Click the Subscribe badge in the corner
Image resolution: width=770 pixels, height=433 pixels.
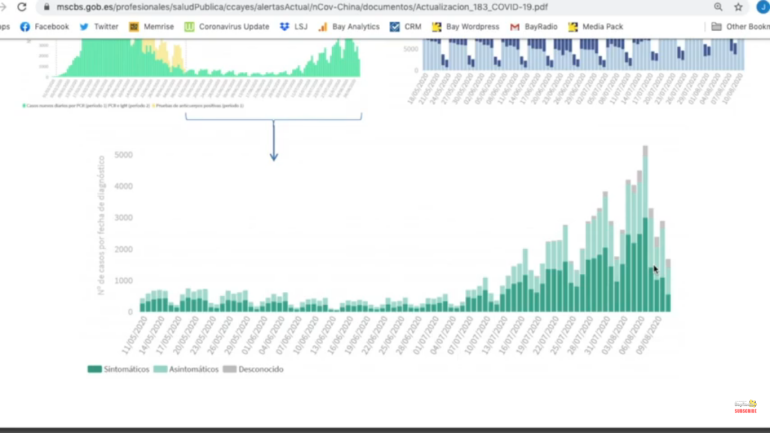click(745, 407)
